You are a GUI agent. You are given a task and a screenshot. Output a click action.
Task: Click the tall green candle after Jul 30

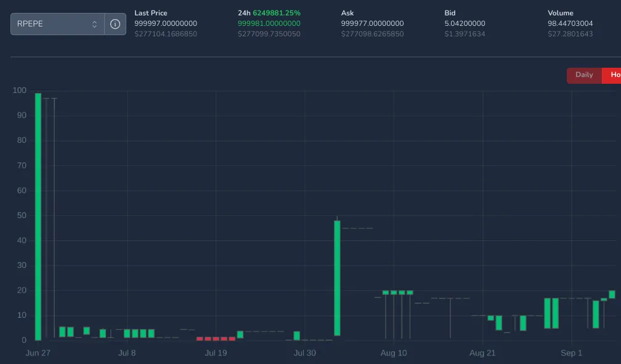(337, 278)
